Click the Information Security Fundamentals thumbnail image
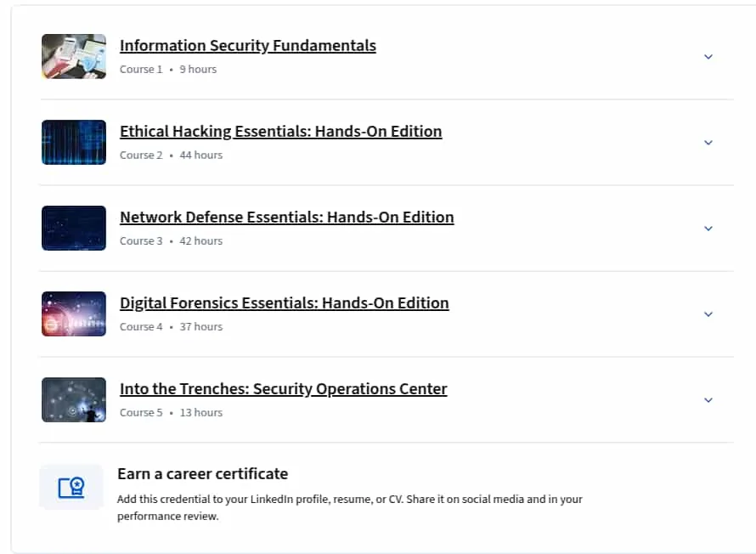The height and width of the screenshot is (554, 756). pyautogui.click(x=74, y=56)
